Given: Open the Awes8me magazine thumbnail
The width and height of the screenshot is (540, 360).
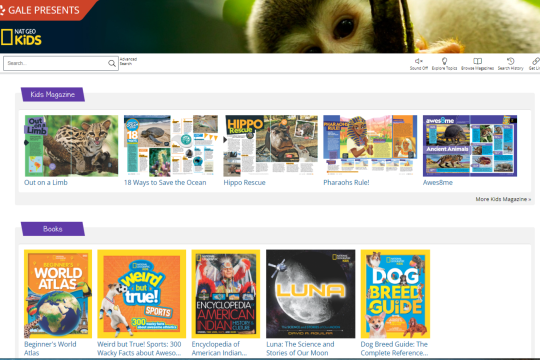Looking at the screenshot, I should coord(470,146).
